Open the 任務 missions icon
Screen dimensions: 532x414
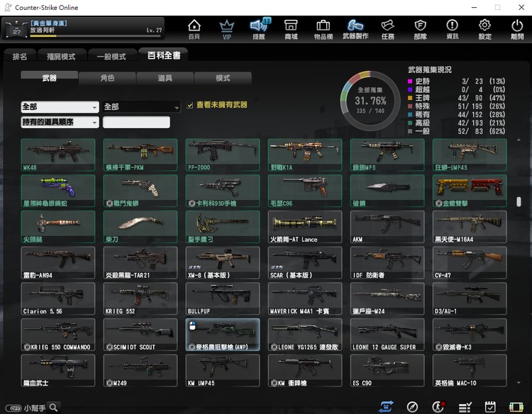[x=387, y=28]
